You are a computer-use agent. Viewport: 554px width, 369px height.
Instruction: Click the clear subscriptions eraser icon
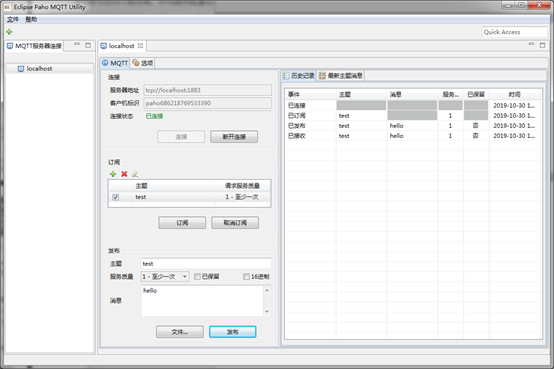pos(135,174)
